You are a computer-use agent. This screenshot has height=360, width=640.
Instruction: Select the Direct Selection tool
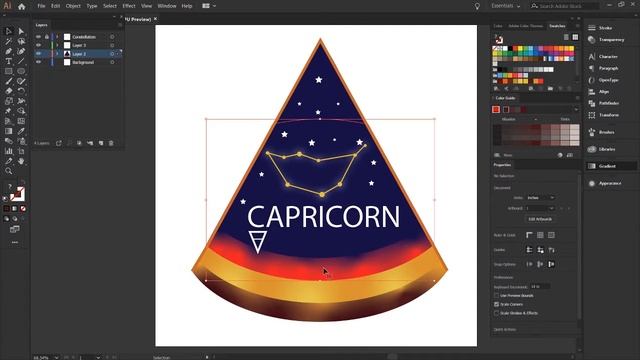(x=21, y=31)
